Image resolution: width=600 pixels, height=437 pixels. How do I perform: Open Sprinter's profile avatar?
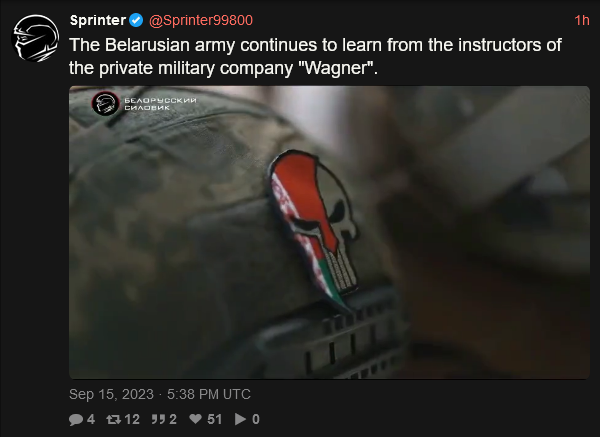click(x=36, y=38)
